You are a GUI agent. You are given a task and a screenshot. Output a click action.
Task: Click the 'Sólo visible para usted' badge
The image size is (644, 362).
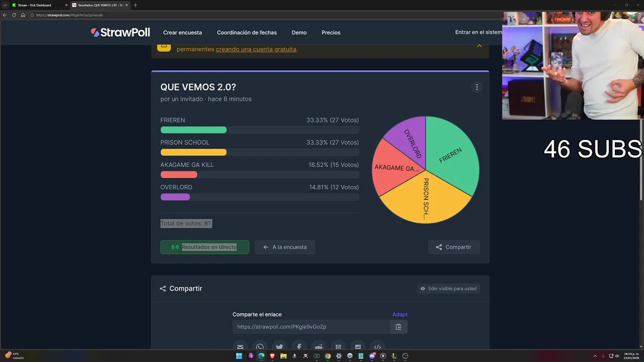[448, 289]
